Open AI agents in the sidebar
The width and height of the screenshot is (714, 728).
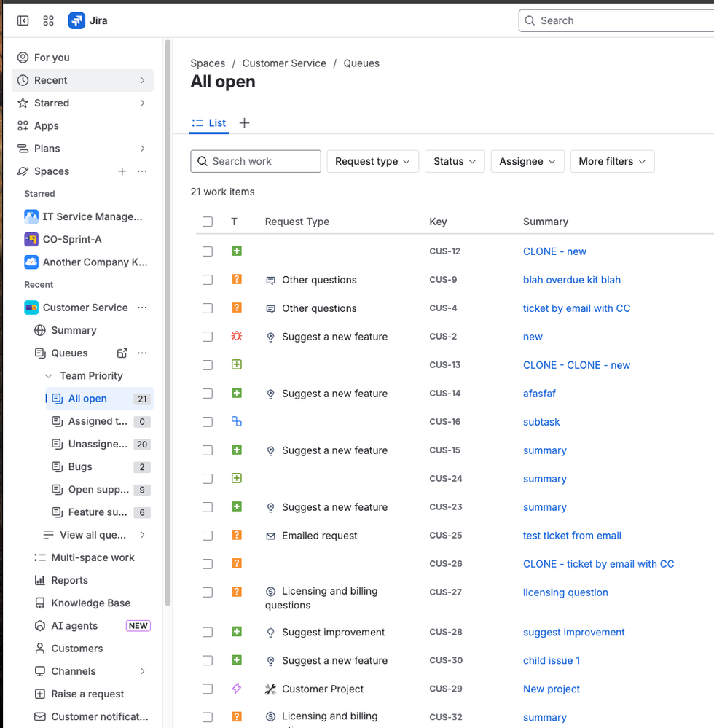point(74,625)
